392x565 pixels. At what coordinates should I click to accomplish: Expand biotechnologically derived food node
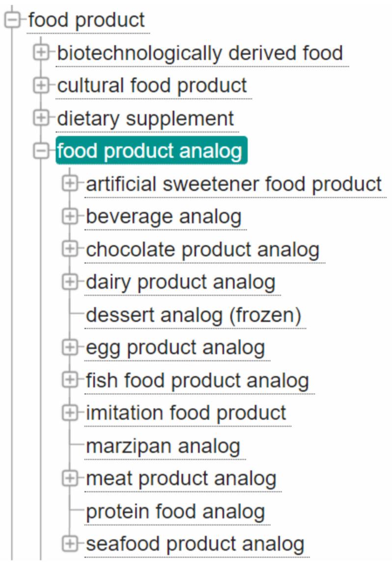pos(41,53)
